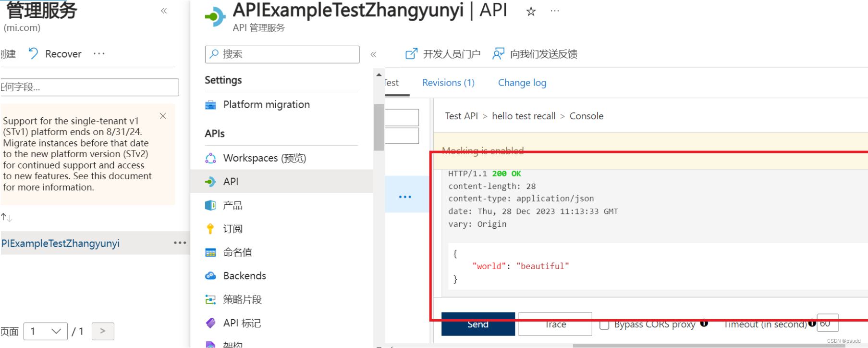Image resolution: width=868 pixels, height=348 pixels.
Task: Click the 200 OK status text
Action: tap(506, 174)
